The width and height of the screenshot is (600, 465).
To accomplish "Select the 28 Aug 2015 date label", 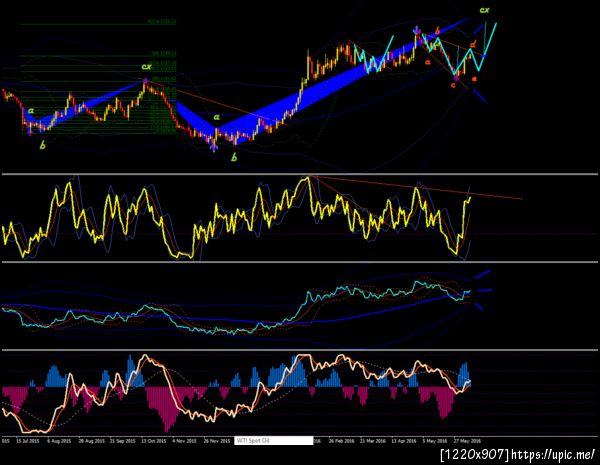I will tap(91, 441).
